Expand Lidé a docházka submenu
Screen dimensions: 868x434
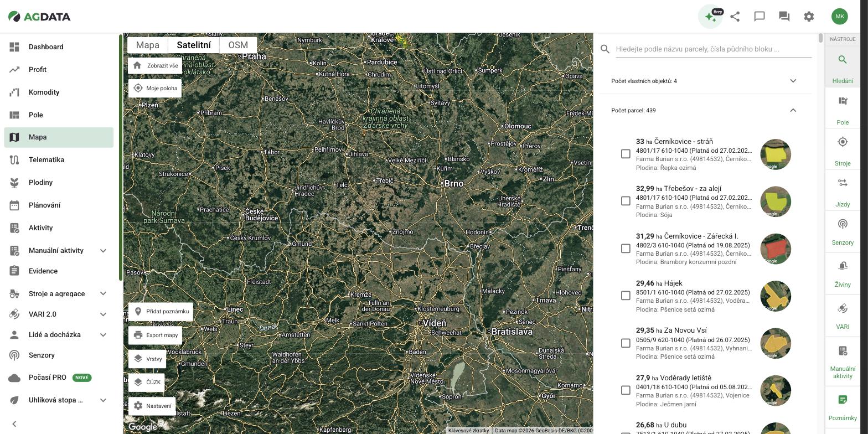103,335
